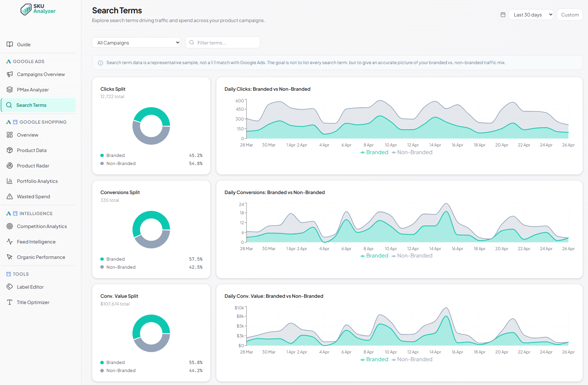Check the Wasted Spend report
Viewport: 588px width, 385px height.
34,197
